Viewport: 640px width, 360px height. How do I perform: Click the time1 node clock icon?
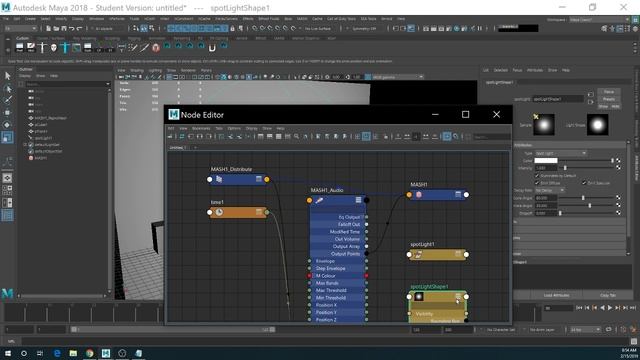pos(219,212)
